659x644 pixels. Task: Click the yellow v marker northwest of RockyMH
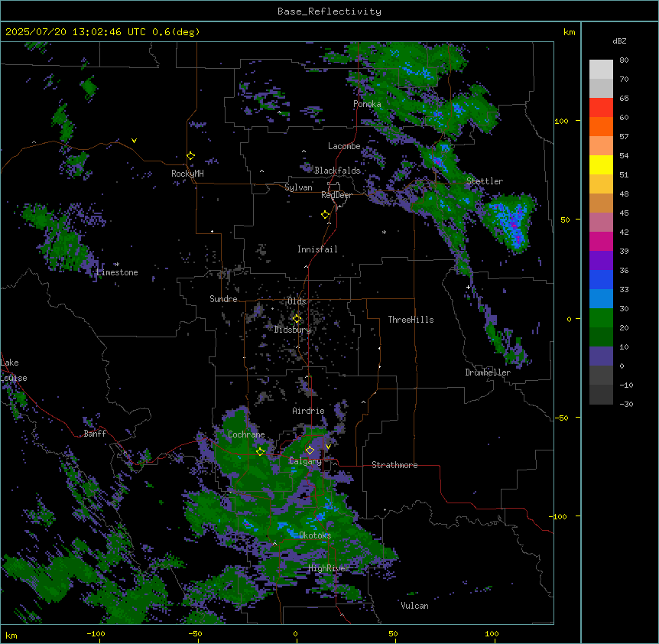coord(134,141)
